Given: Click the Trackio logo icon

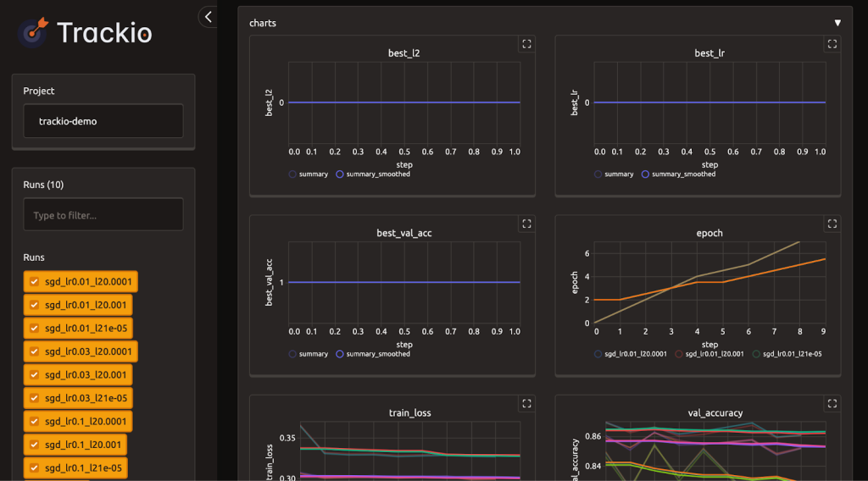Looking at the screenshot, I should point(34,33).
